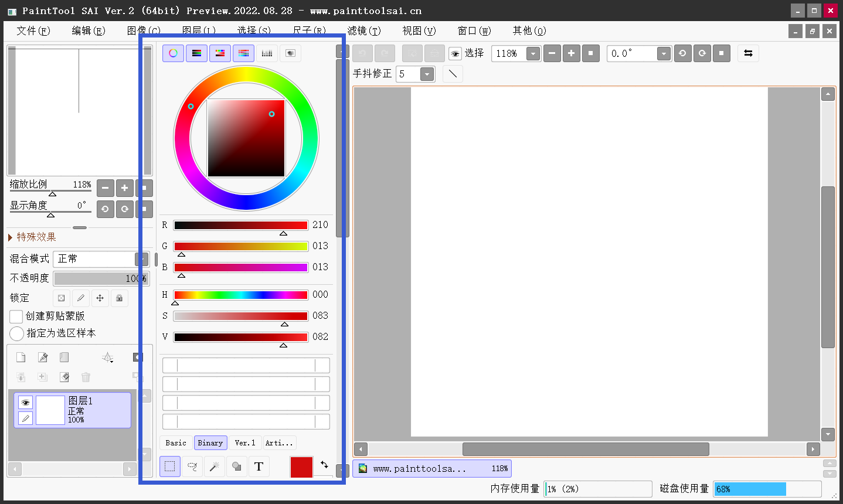Select the www.painttoolsa... document tab

pos(432,468)
